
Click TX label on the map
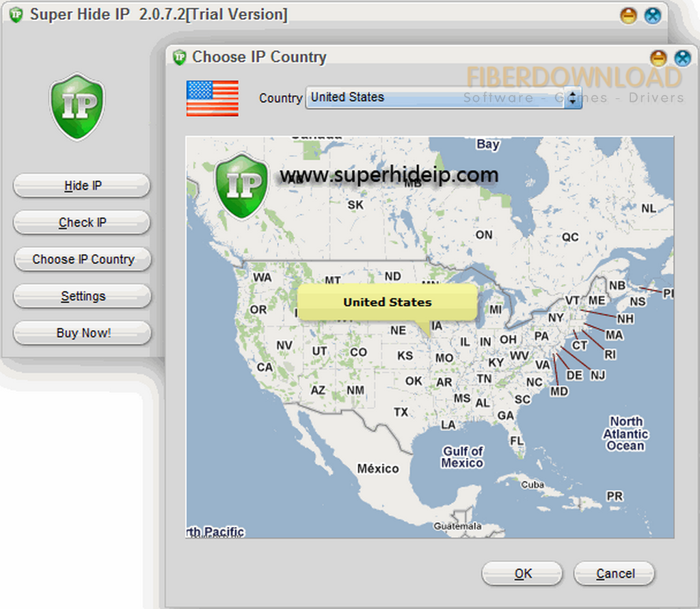click(x=401, y=411)
